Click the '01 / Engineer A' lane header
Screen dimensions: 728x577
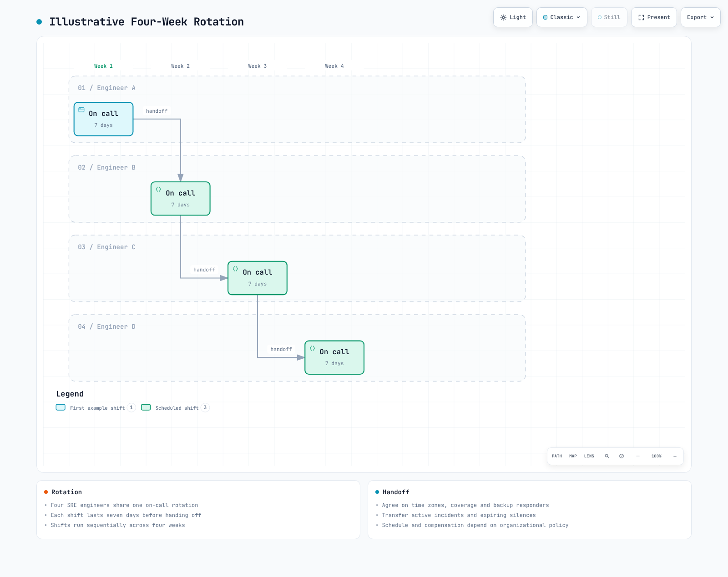tap(106, 88)
